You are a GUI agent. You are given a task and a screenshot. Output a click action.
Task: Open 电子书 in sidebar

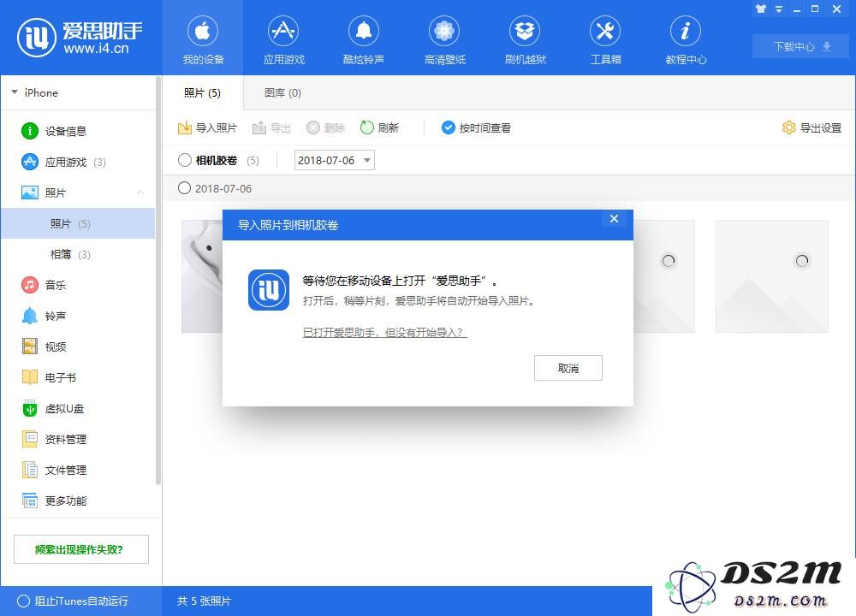(x=78, y=377)
